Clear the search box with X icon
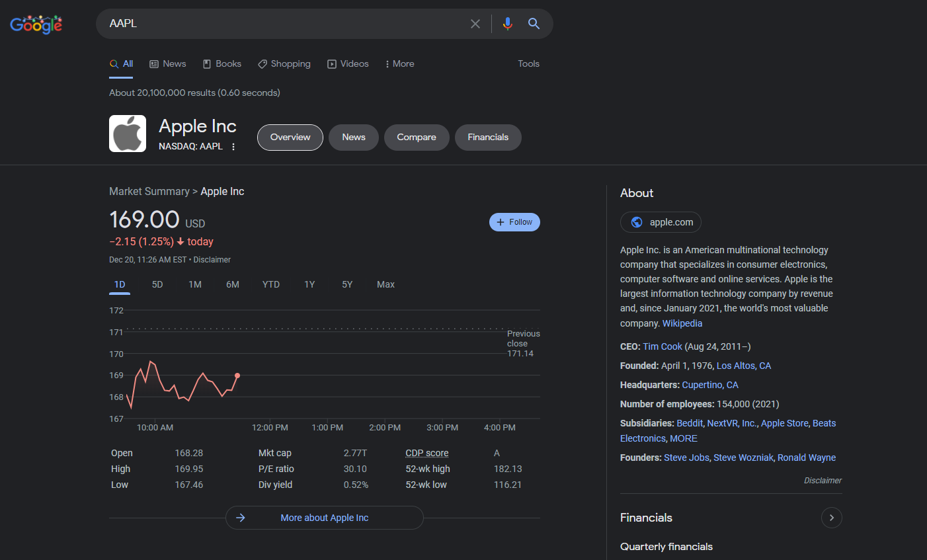This screenshot has width=927, height=560. click(x=475, y=24)
